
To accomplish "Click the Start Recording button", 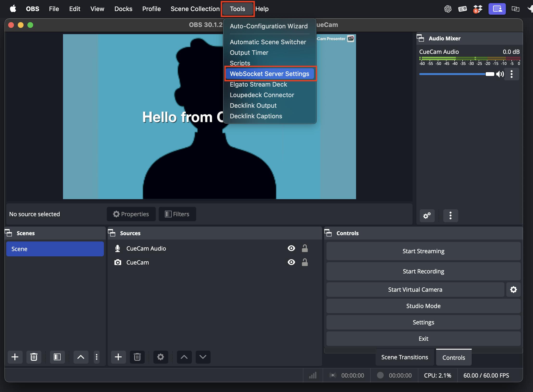I will 423,271.
